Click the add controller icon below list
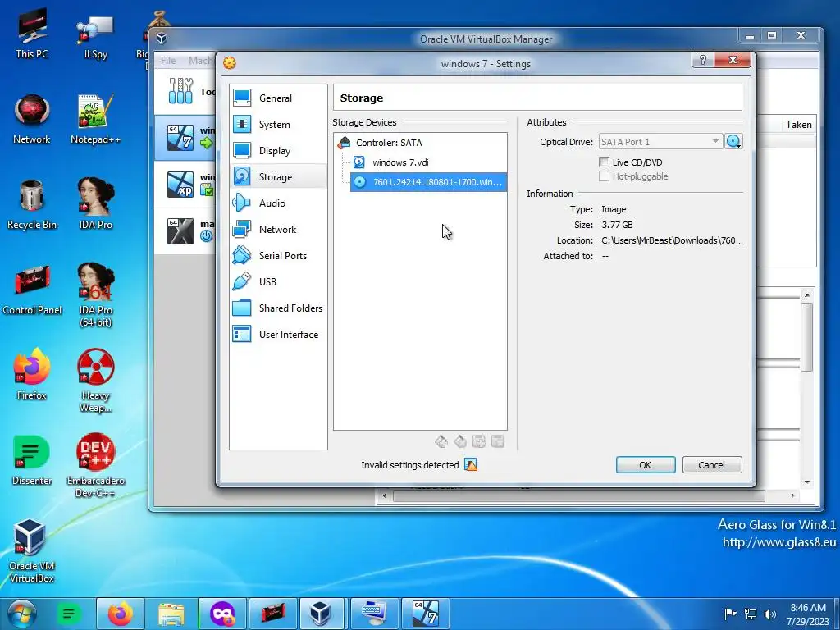Screen dimensions: 840x630 441,441
